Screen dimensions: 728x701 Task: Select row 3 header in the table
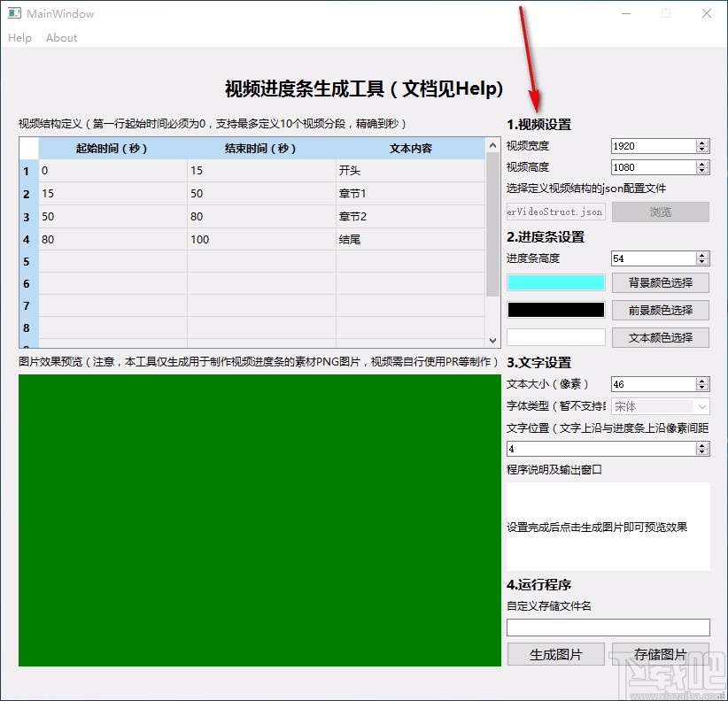click(27, 216)
